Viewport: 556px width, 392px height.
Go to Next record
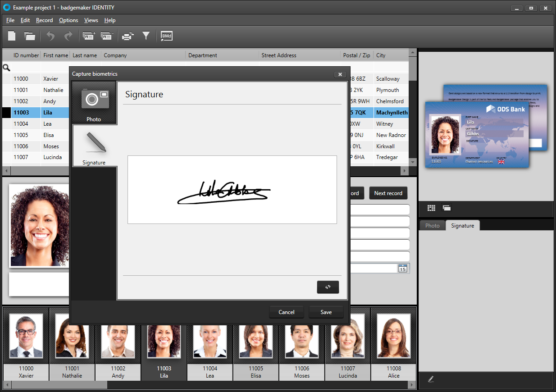point(388,193)
